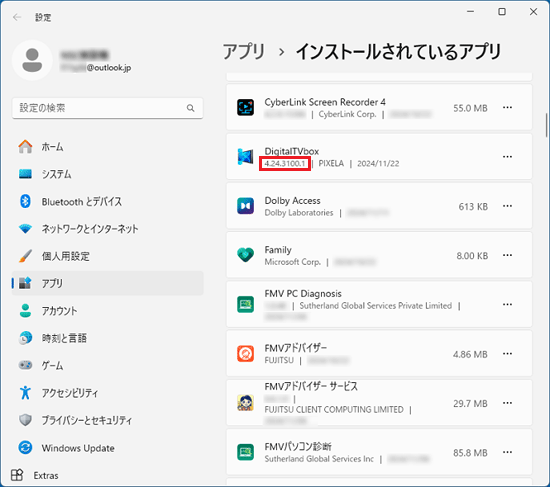Click the Microsoft Corp. publisher text
Viewport: 550px width, 487px height.
point(293,262)
